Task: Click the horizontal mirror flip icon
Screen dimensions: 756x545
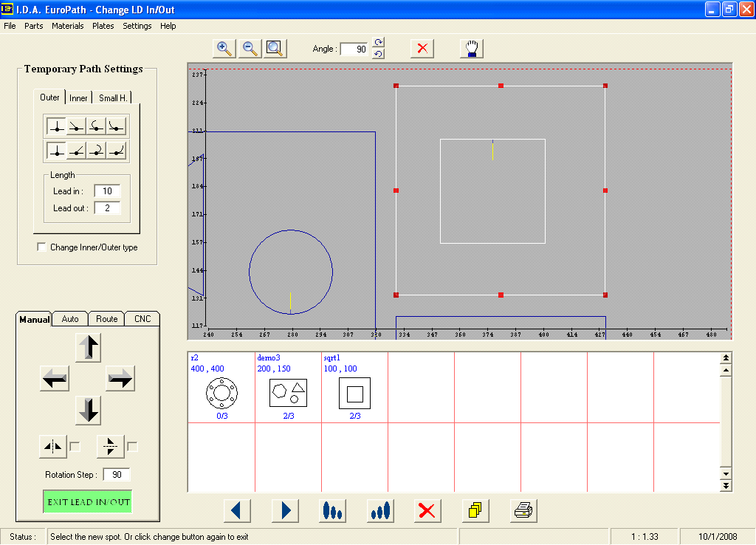Action: [x=52, y=447]
